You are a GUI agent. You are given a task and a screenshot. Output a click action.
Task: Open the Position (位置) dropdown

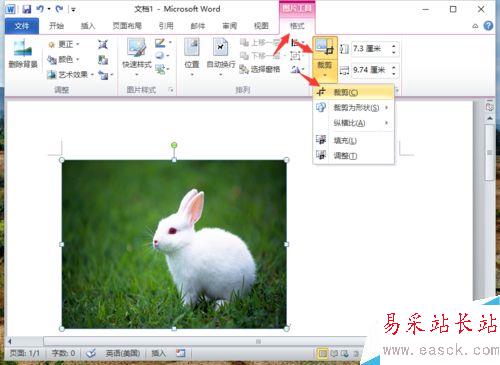[x=192, y=57]
